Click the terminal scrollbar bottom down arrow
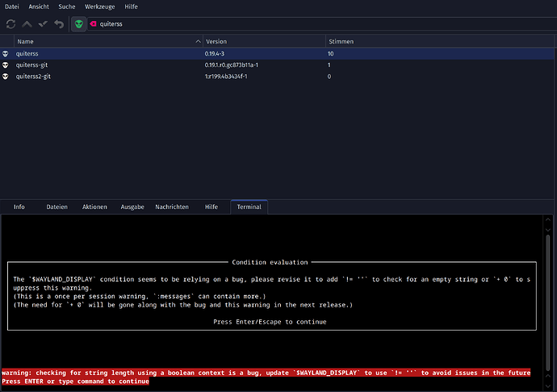The width and height of the screenshot is (557, 392). point(548,386)
